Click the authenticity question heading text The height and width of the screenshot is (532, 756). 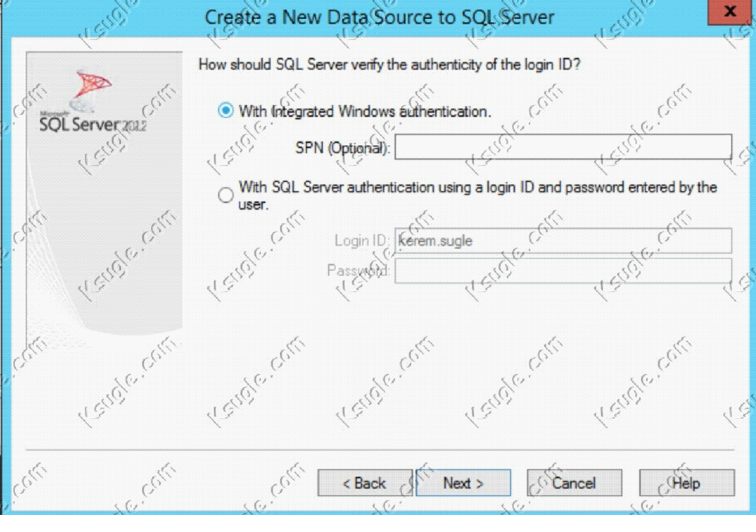pos(390,64)
